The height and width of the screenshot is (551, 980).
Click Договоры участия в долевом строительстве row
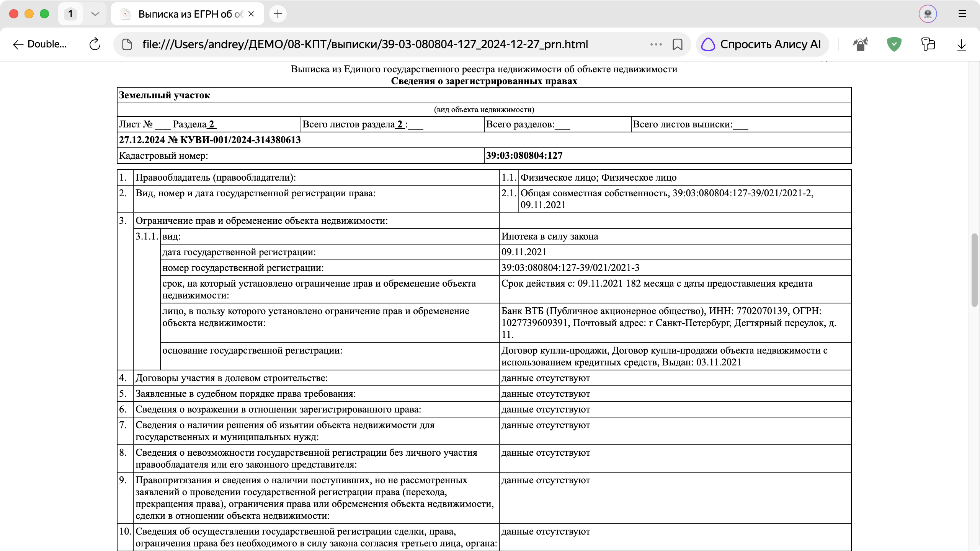coord(484,378)
